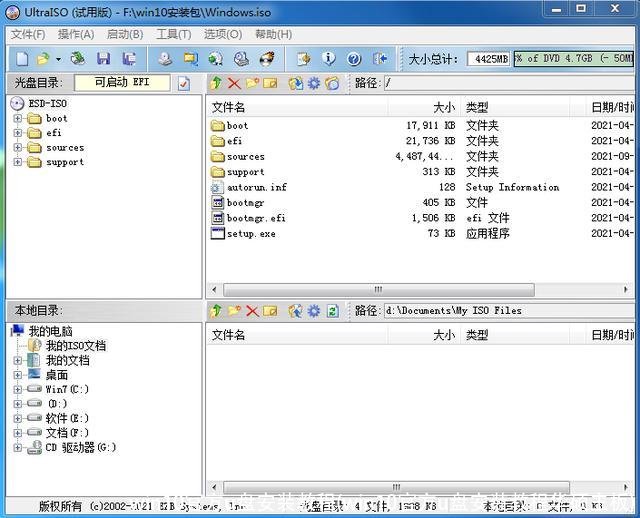This screenshot has width=640, height=518.
Task: Expand the sources folder in ISO tree
Action: pos(17,147)
